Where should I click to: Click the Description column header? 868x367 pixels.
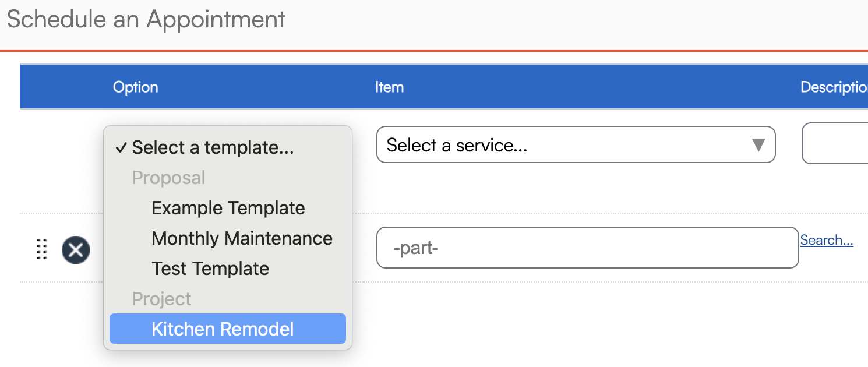click(834, 87)
